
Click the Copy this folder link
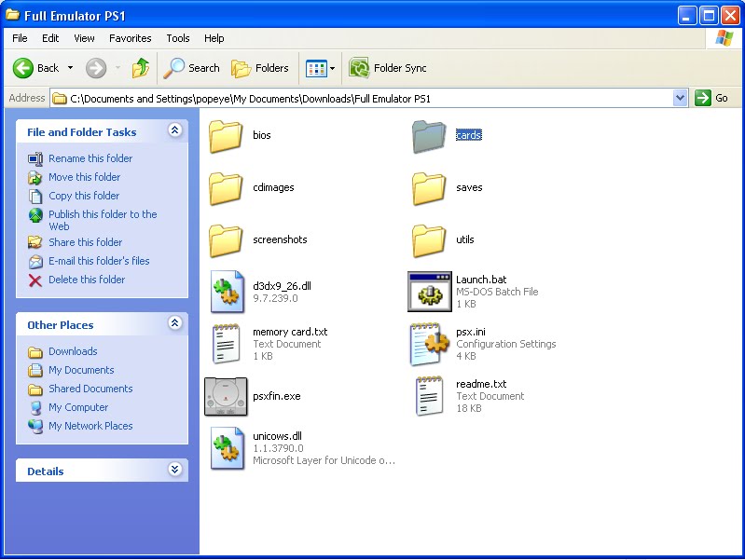pyautogui.click(x=84, y=196)
